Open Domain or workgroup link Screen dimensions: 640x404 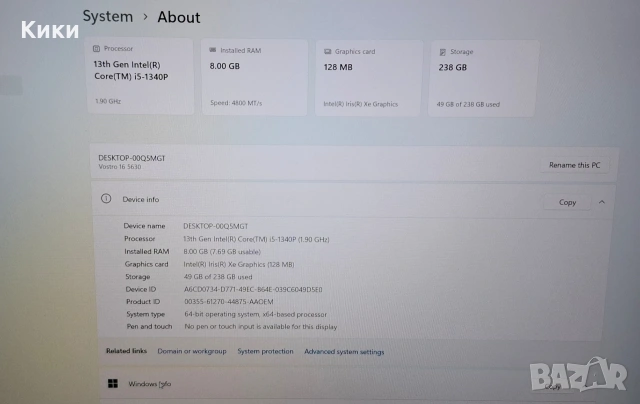(x=192, y=351)
